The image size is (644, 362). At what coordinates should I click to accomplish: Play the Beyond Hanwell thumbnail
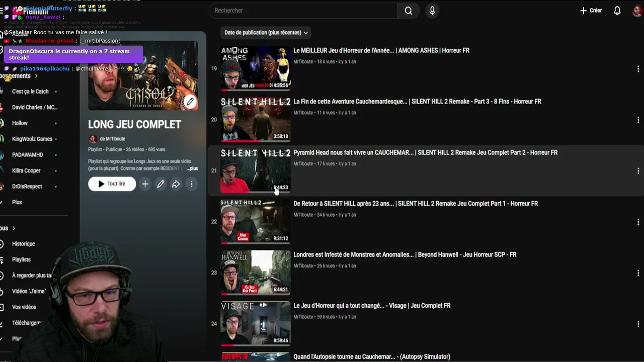click(x=256, y=273)
